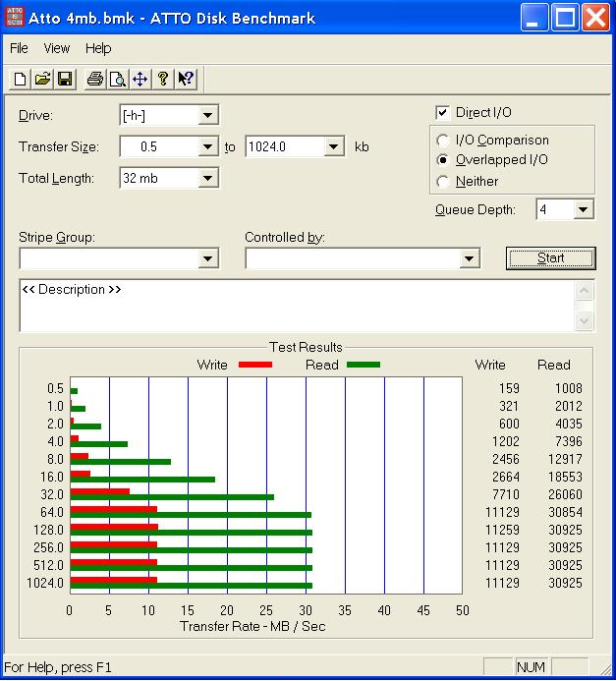The height and width of the screenshot is (681, 616).
Task: Select the Overlapped I/O radio button
Action: (x=442, y=160)
